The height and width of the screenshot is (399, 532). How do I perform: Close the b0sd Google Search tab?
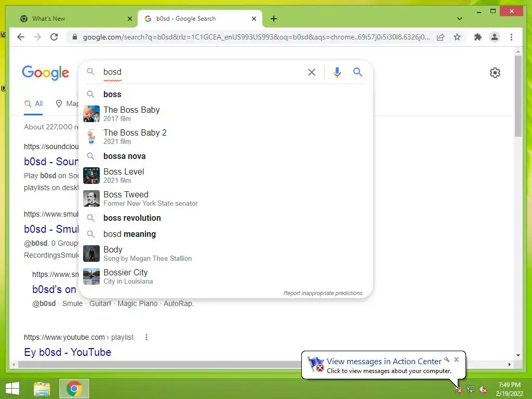(x=254, y=19)
